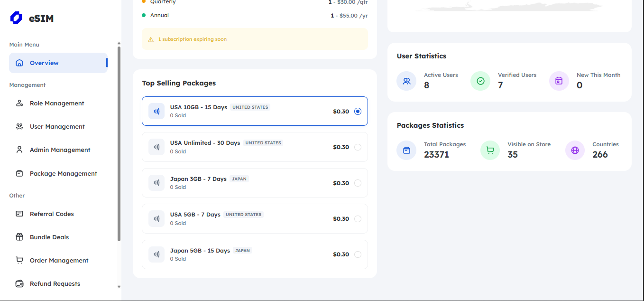
Task: Click the New This Month calendar icon
Action: point(559,81)
